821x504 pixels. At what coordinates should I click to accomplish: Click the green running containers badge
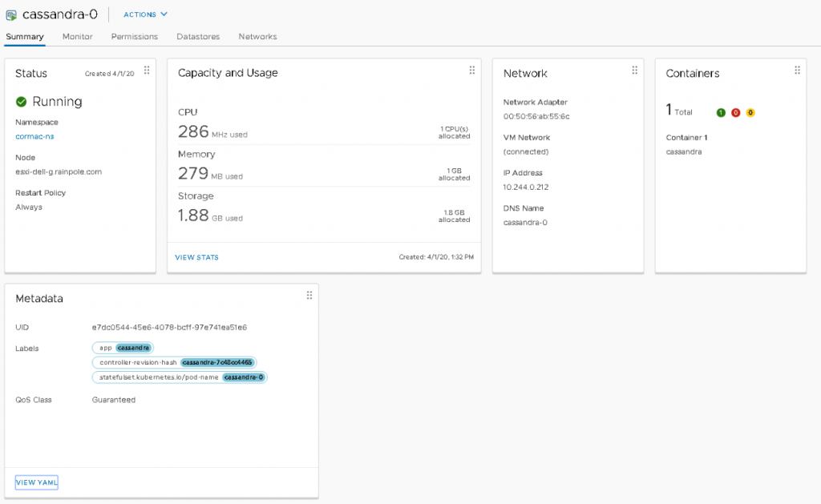[x=721, y=112]
